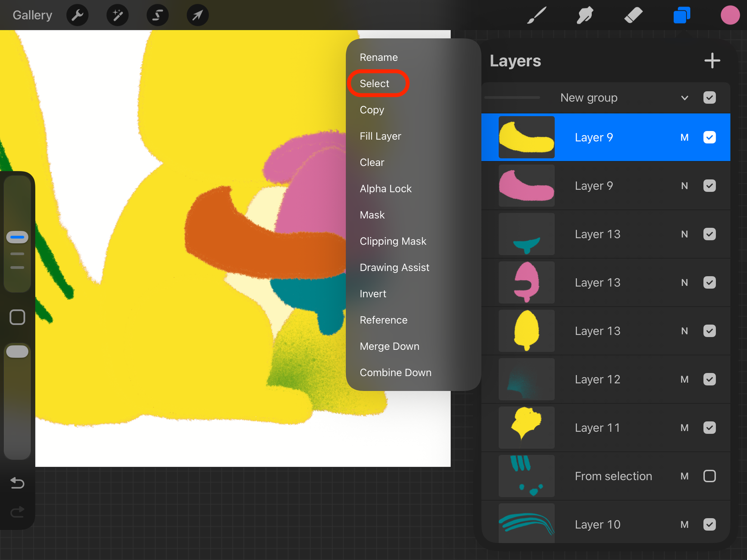This screenshot has height=560, width=747.
Task: Hide the Layer 12 layer
Action: click(709, 379)
